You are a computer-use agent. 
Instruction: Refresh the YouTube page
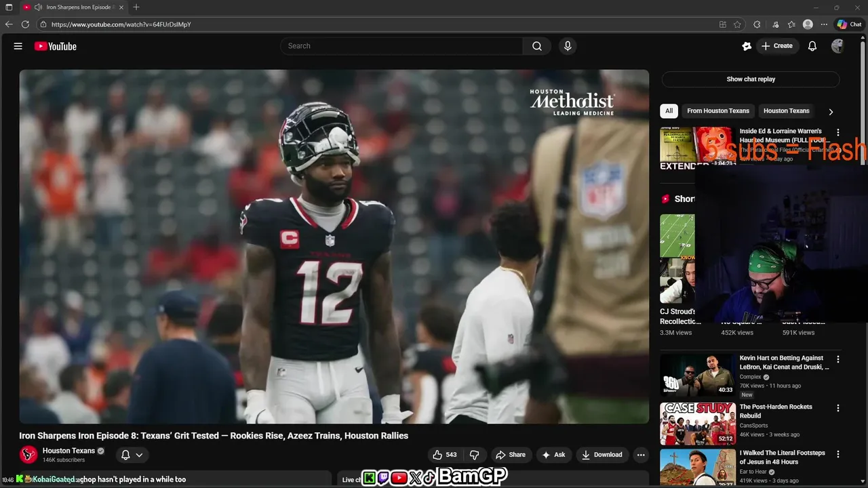coord(25,24)
